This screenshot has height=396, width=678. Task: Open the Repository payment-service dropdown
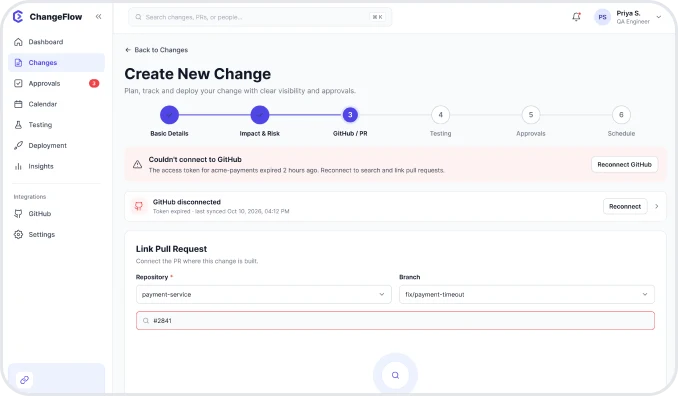[264, 294]
